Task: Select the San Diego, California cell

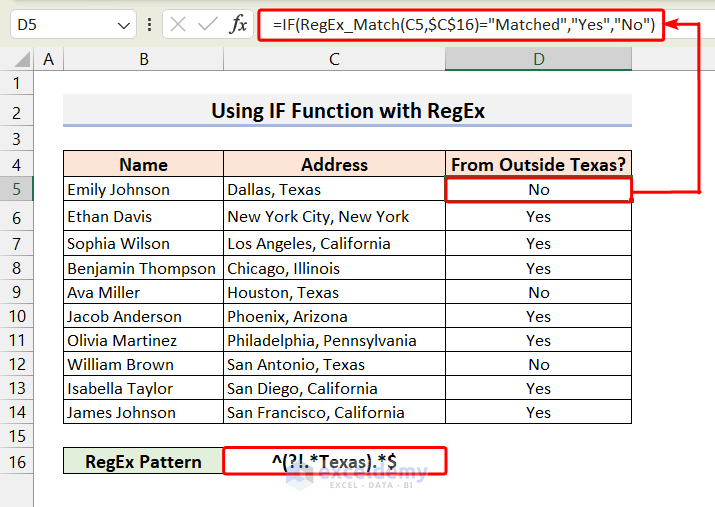Action: (x=334, y=388)
